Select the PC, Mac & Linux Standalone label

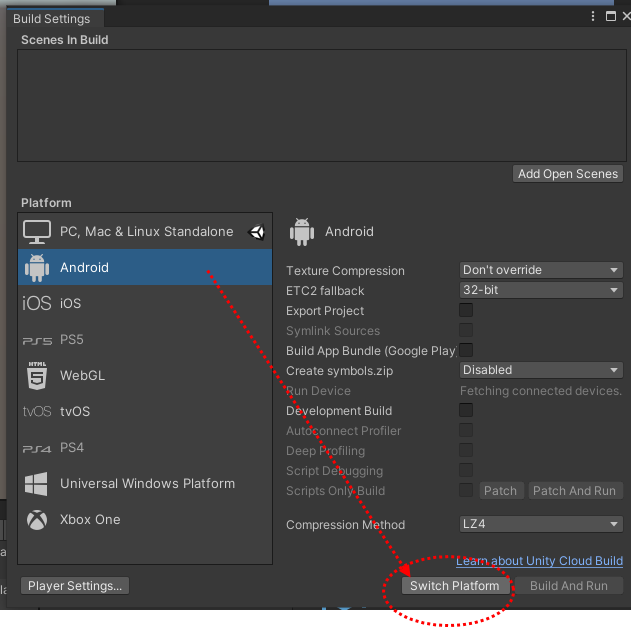pos(146,231)
